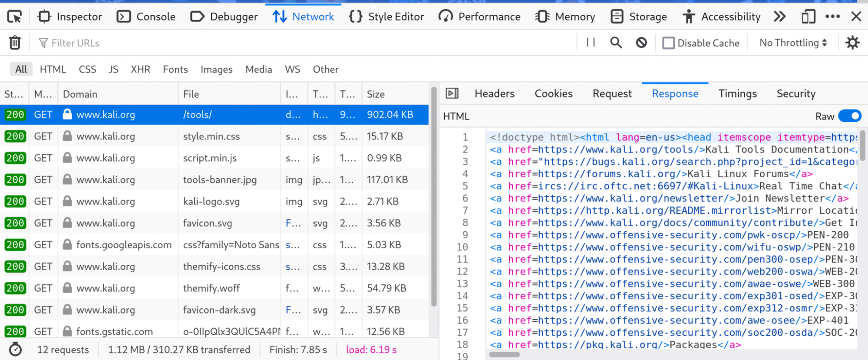Select the kali-logo.svg request
Screen dimensions: 868x360
tap(214, 201)
